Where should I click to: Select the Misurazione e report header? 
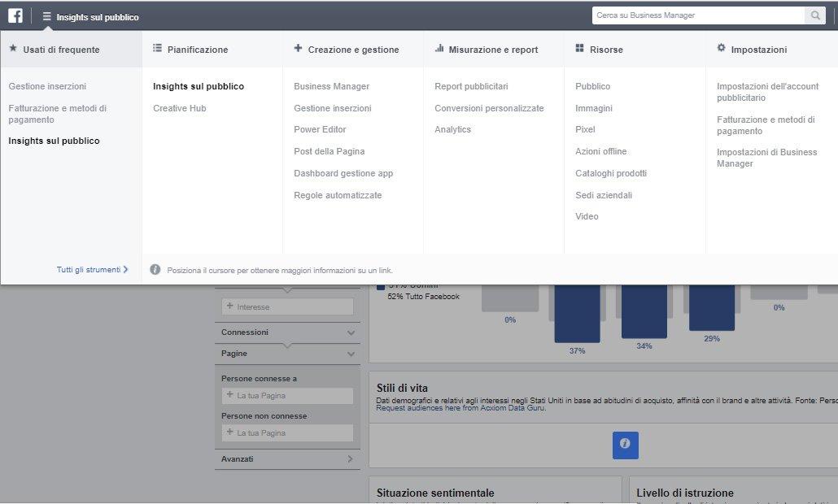coord(493,50)
